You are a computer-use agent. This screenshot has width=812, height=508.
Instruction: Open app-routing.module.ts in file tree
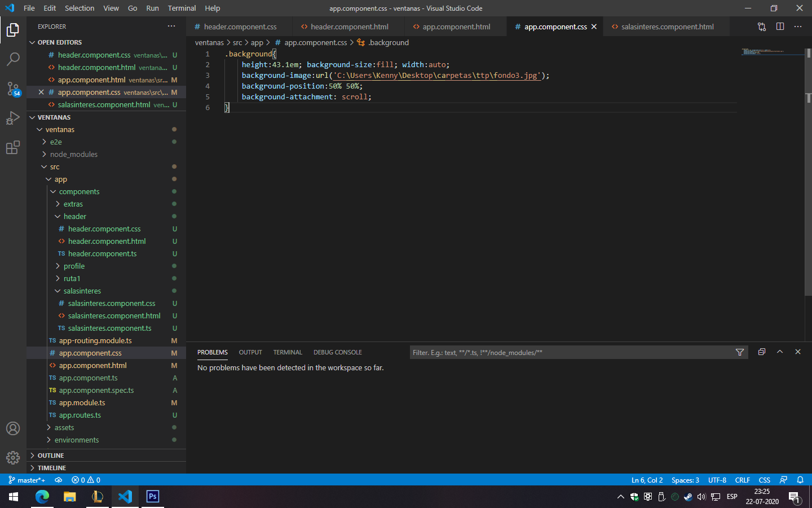pos(95,340)
